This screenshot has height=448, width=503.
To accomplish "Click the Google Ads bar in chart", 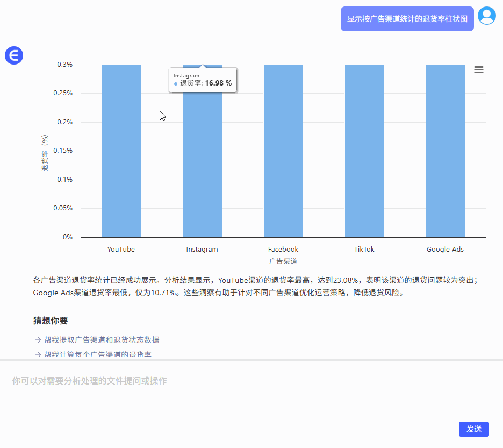I will click(445, 151).
